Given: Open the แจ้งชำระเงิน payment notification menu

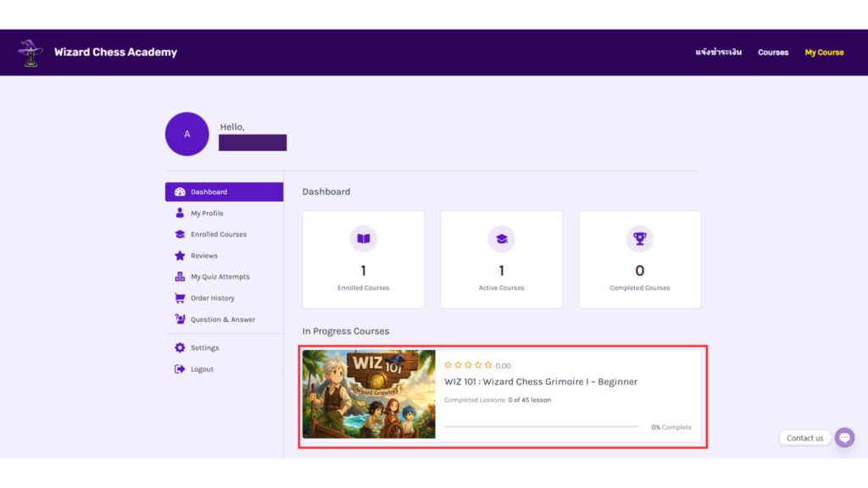Looking at the screenshot, I should tap(718, 53).
